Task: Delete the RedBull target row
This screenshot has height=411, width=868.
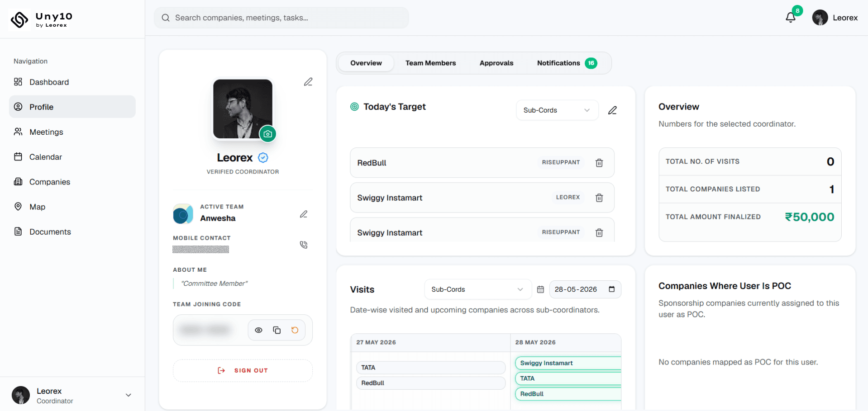Action: [599, 163]
